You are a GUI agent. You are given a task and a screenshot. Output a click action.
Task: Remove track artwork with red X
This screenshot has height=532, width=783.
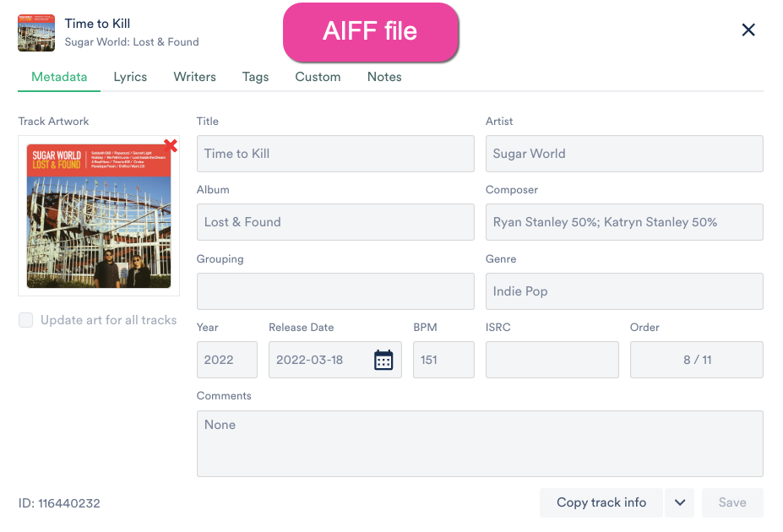click(171, 146)
